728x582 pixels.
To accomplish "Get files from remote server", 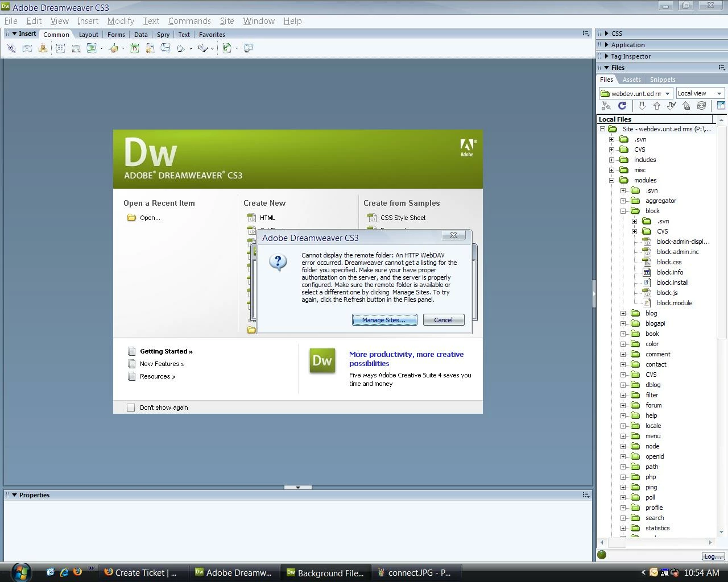I will [642, 106].
